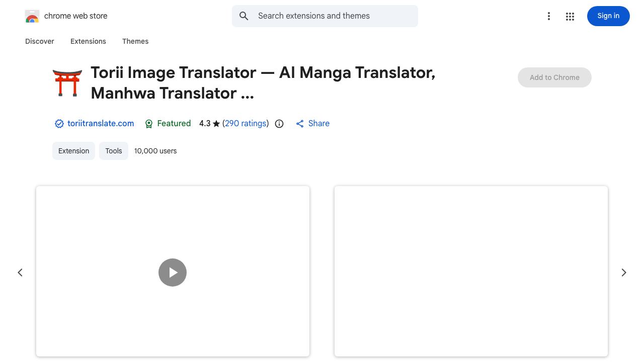
Task: Open the 290 ratings link
Action: [246, 124]
